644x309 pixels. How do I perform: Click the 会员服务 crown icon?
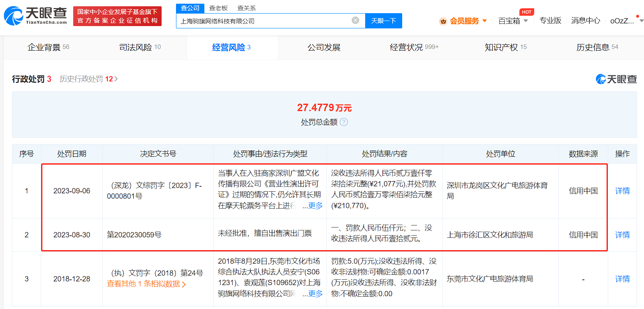coord(443,21)
